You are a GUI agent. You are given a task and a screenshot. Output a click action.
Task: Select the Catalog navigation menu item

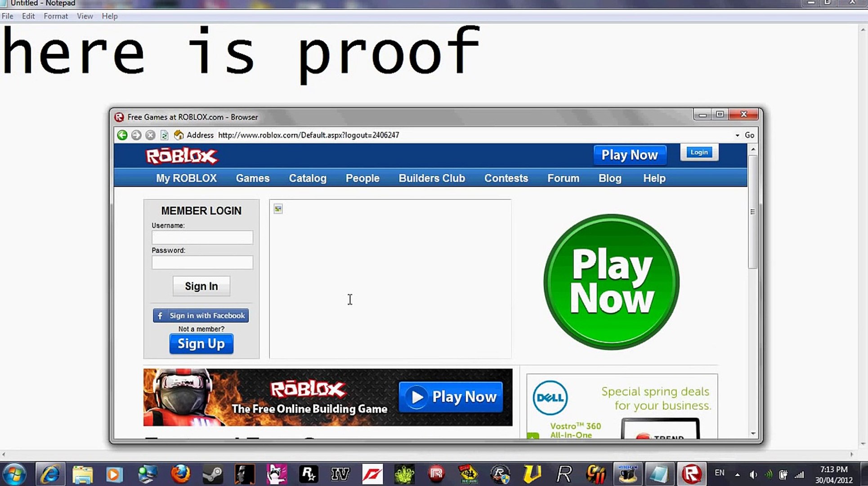coord(308,178)
